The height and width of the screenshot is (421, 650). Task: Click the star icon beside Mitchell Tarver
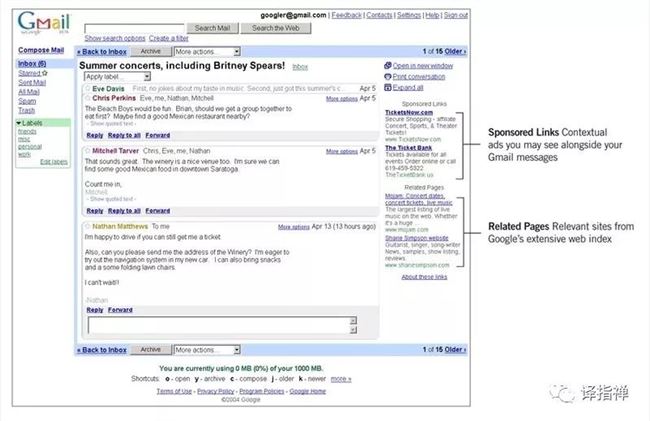(x=87, y=151)
